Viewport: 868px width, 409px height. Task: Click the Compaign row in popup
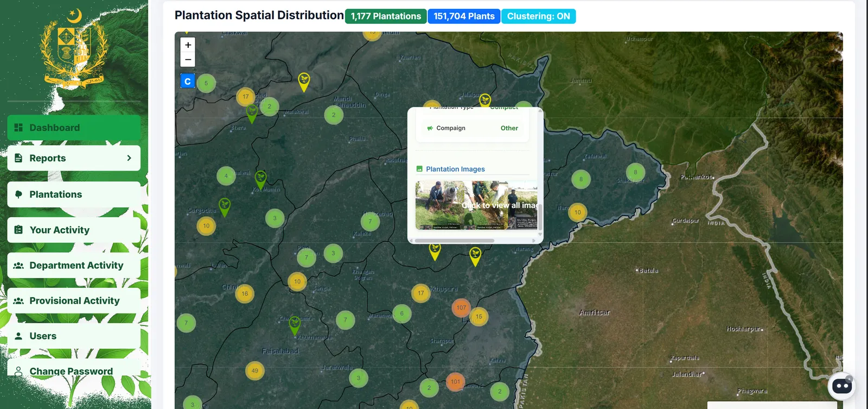click(473, 128)
